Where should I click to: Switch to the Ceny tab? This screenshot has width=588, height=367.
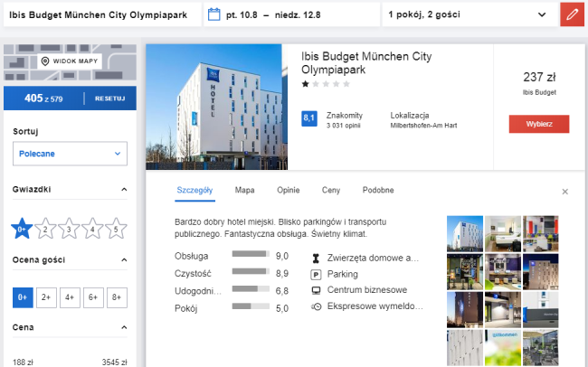point(331,191)
